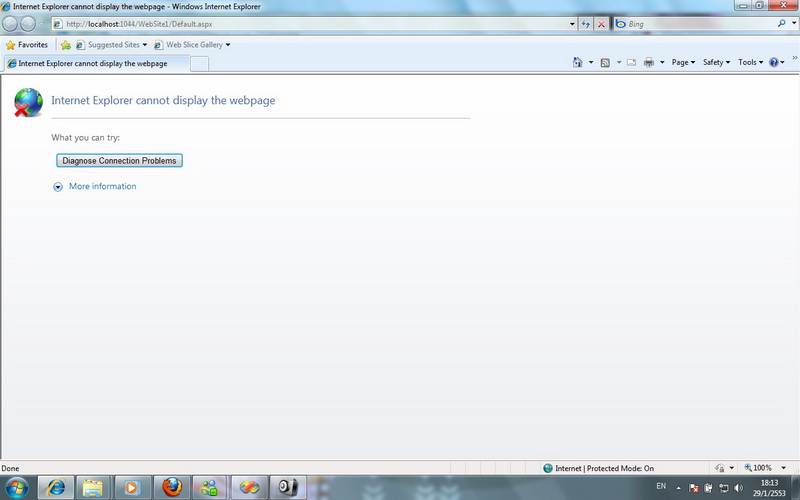The width and height of the screenshot is (800, 500).
Task: Launch Windows Media Player from taskbar
Action: pyautogui.click(x=132, y=488)
